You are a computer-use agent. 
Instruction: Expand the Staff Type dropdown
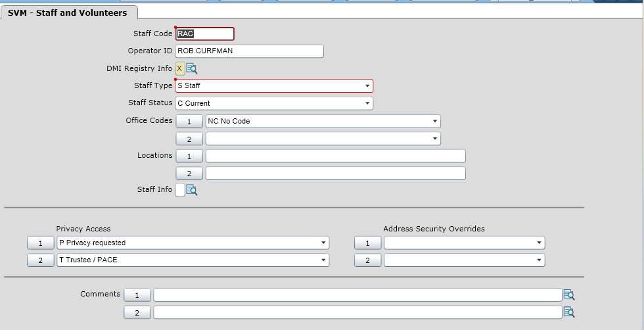coord(367,86)
